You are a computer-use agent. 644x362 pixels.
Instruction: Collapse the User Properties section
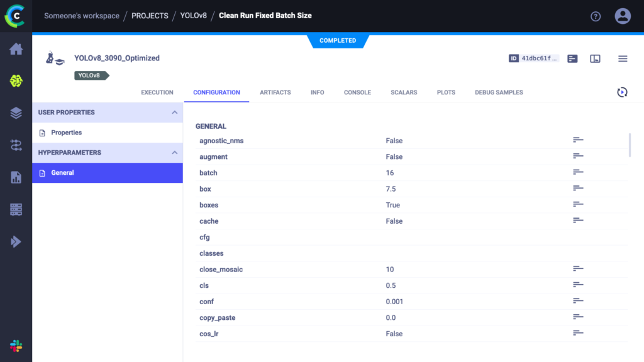175,112
